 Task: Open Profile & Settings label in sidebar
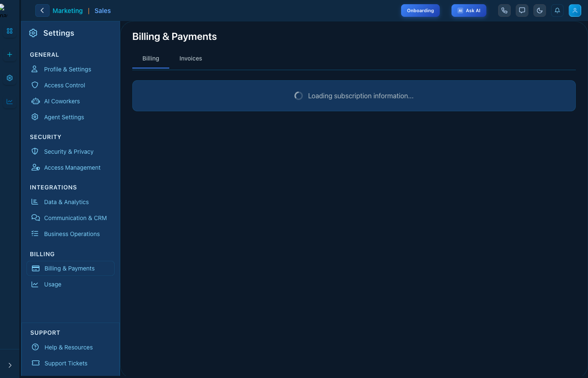(68, 69)
